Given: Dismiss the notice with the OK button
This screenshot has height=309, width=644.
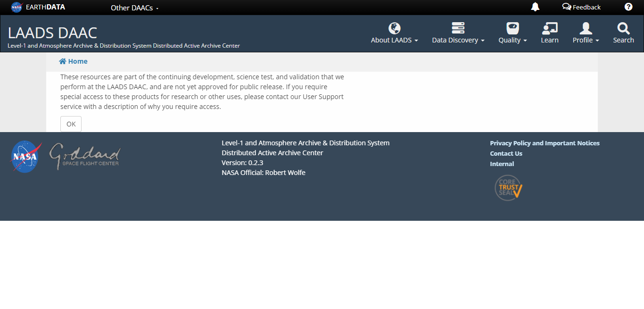Looking at the screenshot, I should tap(70, 124).
